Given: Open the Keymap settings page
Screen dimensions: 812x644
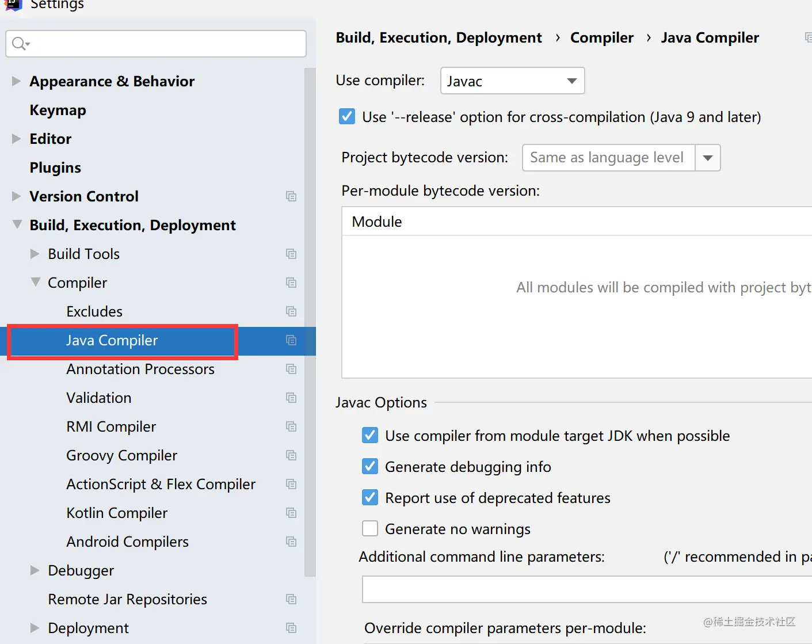Looking at the screenshot, I should click(58, 110).
